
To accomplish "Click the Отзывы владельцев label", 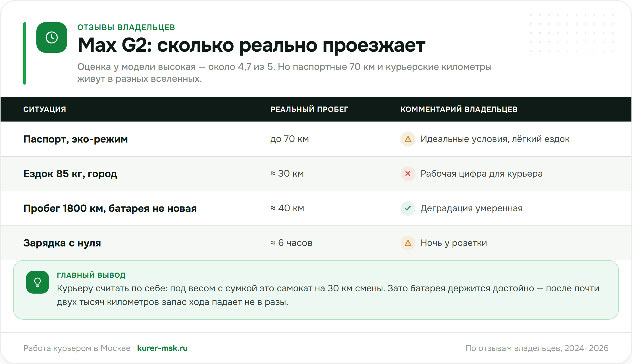I will tap(126, 27).
